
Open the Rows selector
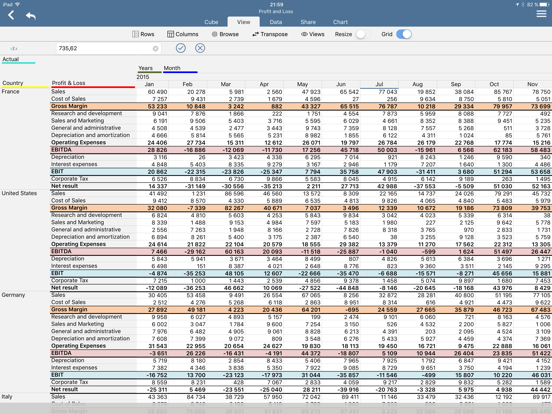click(x=143, y=34)
